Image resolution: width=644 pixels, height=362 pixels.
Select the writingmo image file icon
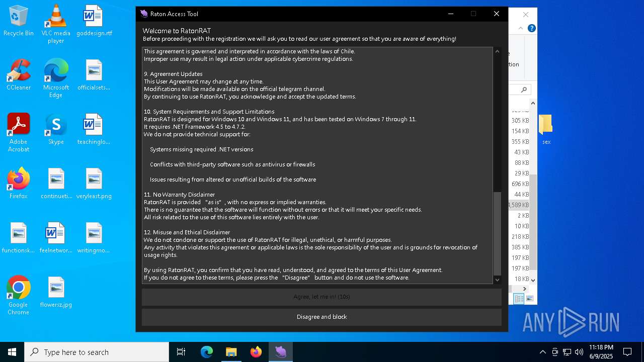click(94, 238)
